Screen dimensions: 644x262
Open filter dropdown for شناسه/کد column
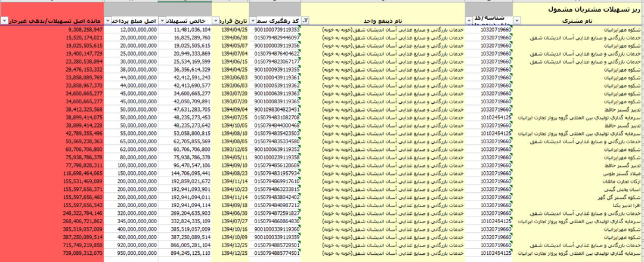pos(469,20)
